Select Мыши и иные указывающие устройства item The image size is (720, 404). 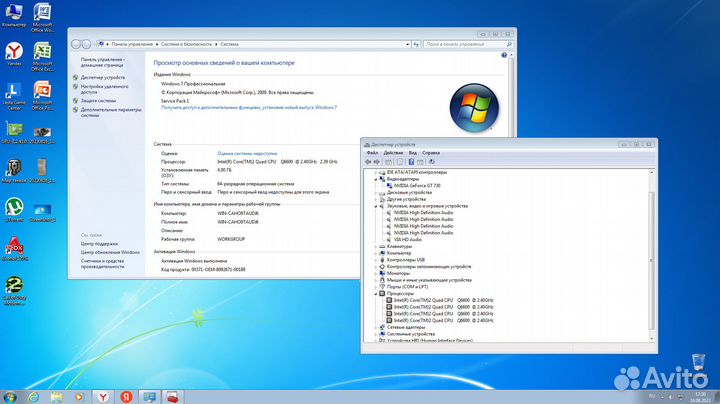pos(429,280)
